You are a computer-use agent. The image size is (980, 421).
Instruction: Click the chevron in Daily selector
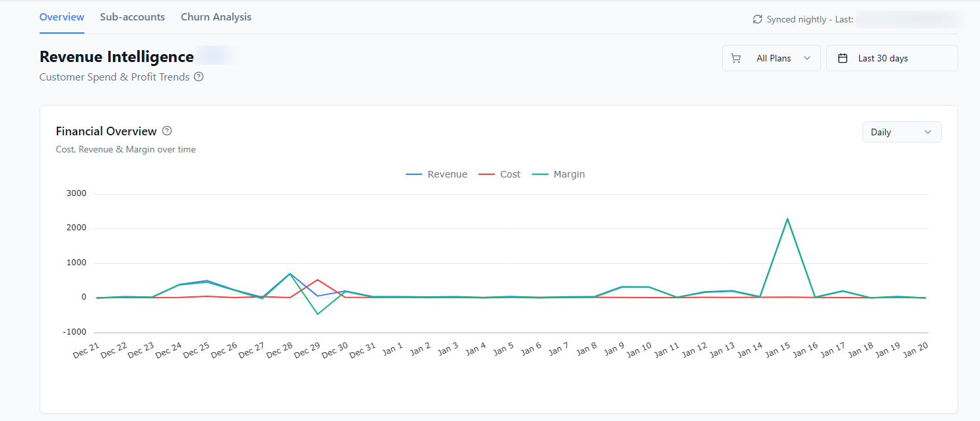[x=928, y=132]
